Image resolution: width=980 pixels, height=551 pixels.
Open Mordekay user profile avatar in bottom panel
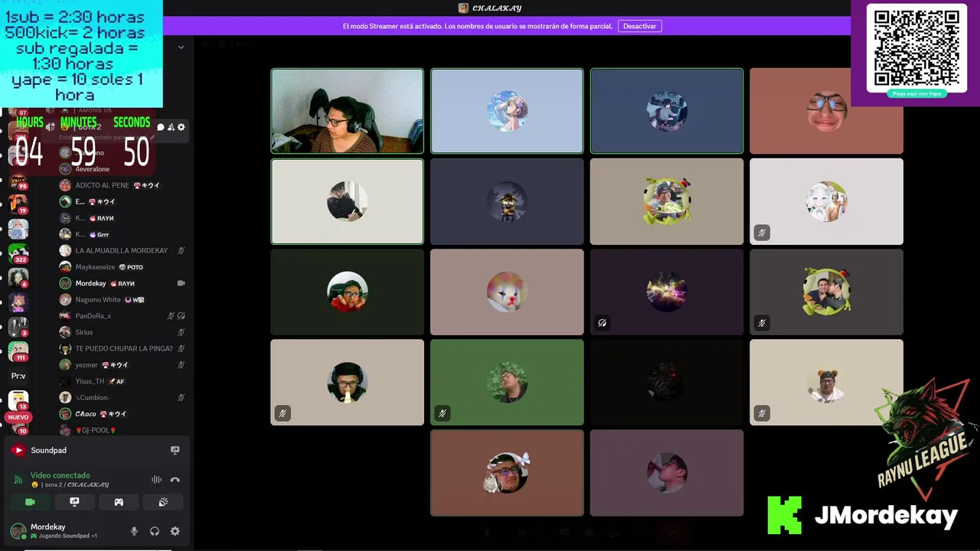(18, 531)
